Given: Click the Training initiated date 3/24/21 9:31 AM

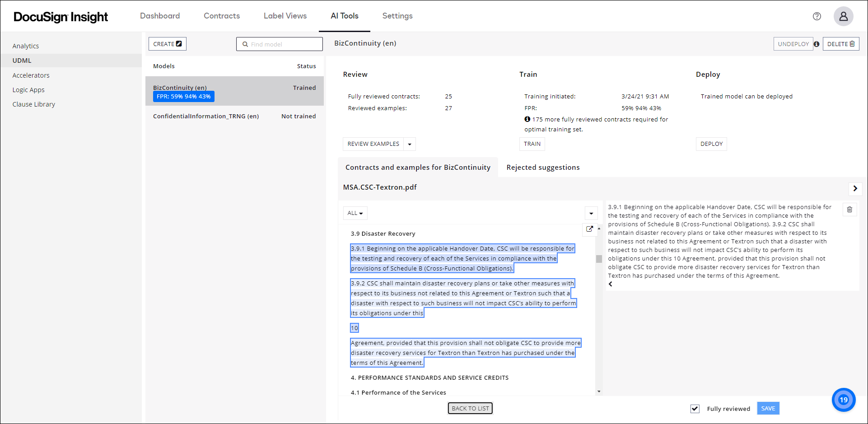Looking at the screenshot, I should [645, 97].
